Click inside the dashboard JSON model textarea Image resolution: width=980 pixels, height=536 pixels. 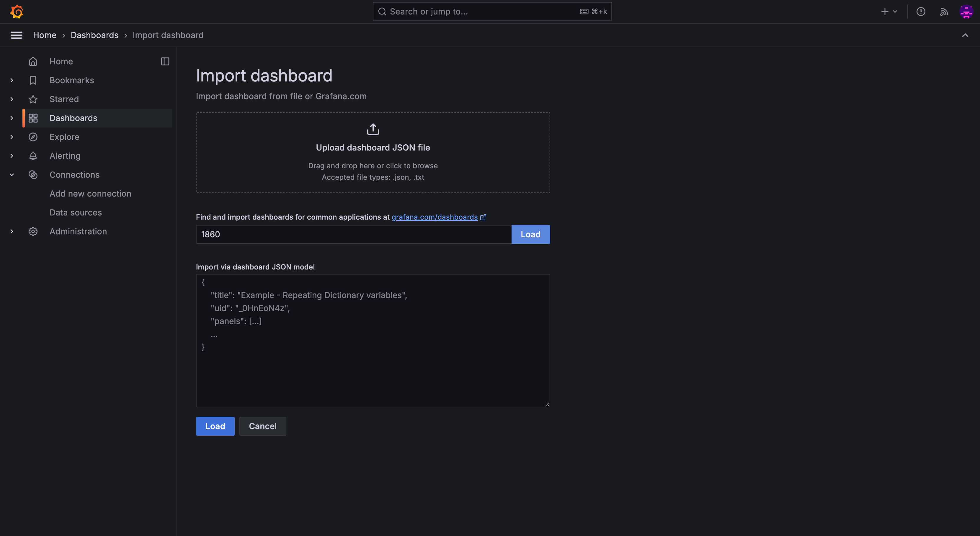tap(373, 373)
